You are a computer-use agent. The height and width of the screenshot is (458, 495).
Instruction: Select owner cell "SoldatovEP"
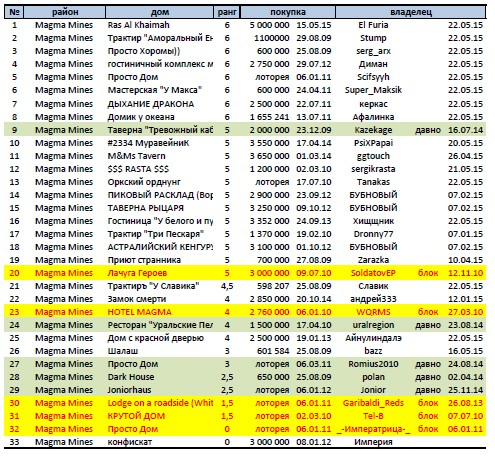point(373,273)
